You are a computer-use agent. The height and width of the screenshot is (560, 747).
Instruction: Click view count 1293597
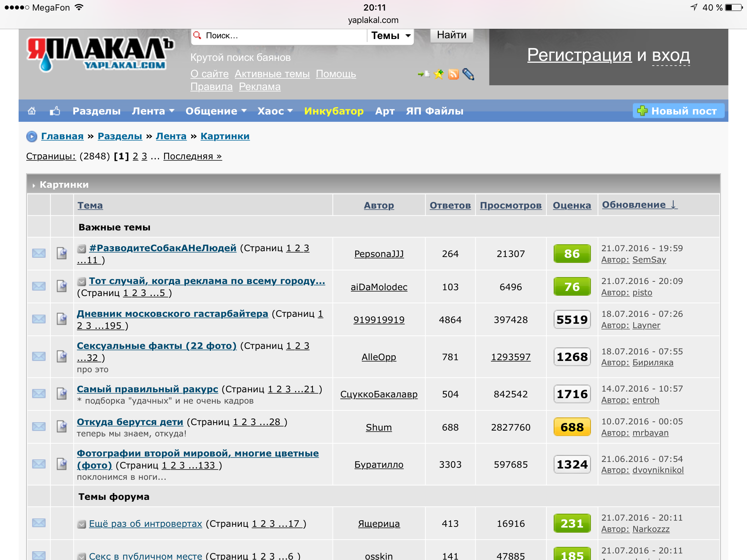[x=511, y=357]
